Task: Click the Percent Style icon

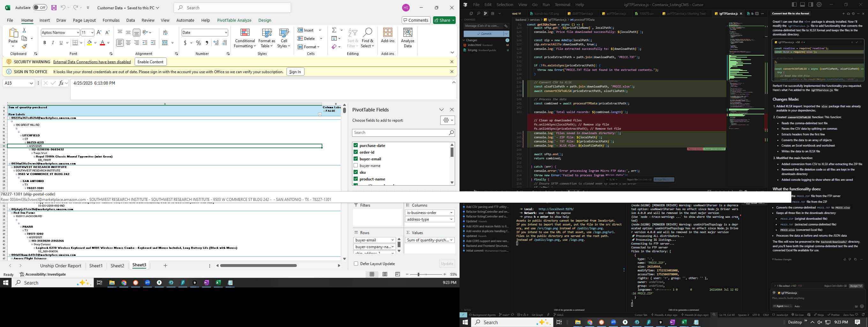Action: coord(198,43)
